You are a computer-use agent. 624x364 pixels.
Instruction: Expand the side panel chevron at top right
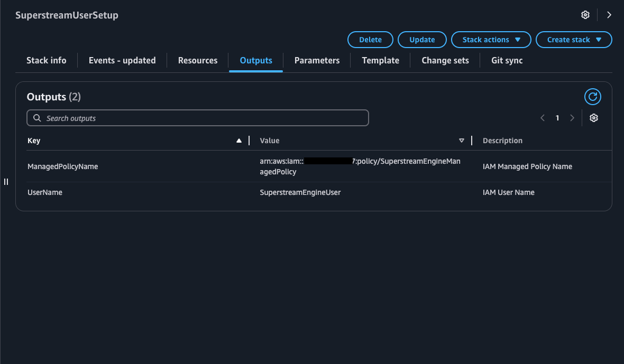click(609, 15)
